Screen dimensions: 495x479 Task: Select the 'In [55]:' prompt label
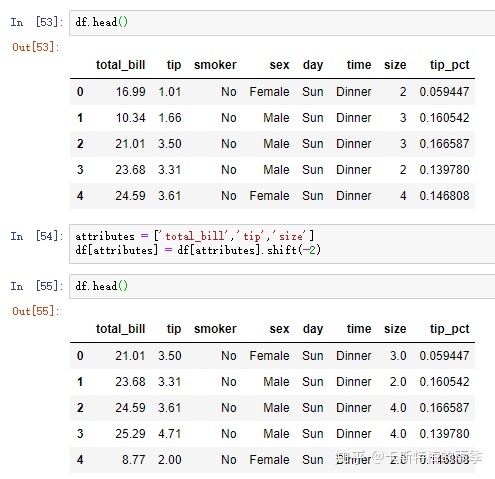pyautogui.click(x=37, y=286)
